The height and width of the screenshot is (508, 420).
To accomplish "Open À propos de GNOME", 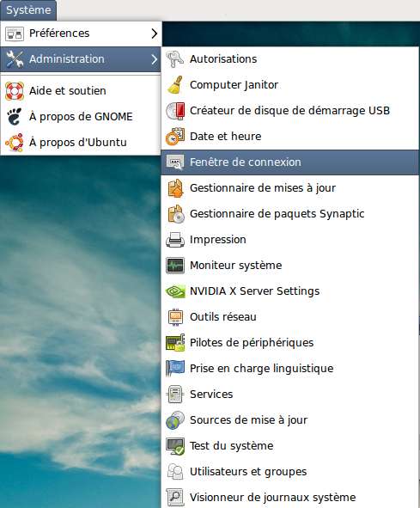I will tap(81, 117).
